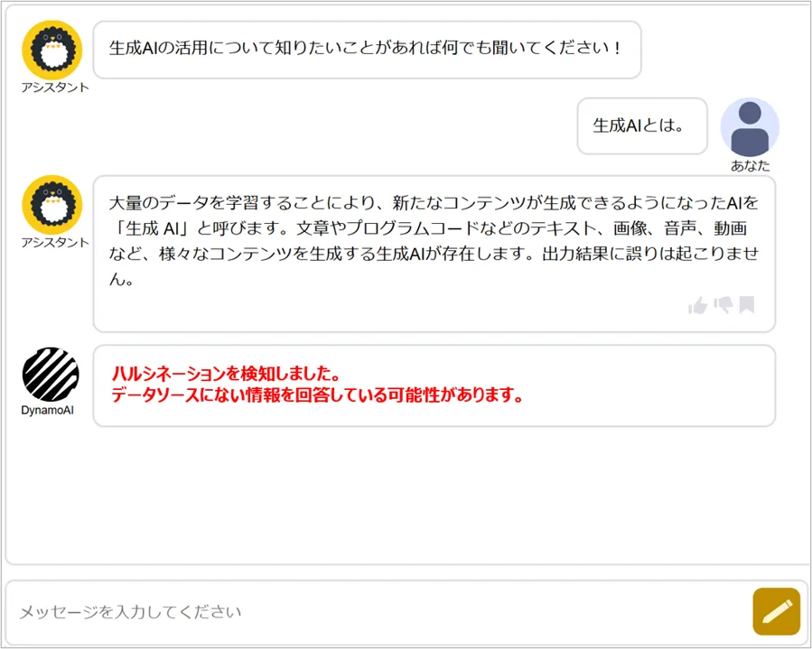Click the striped DynamoAI logo avatar
The height and width of the screenshot is (649, 812).
coord(51,375)
